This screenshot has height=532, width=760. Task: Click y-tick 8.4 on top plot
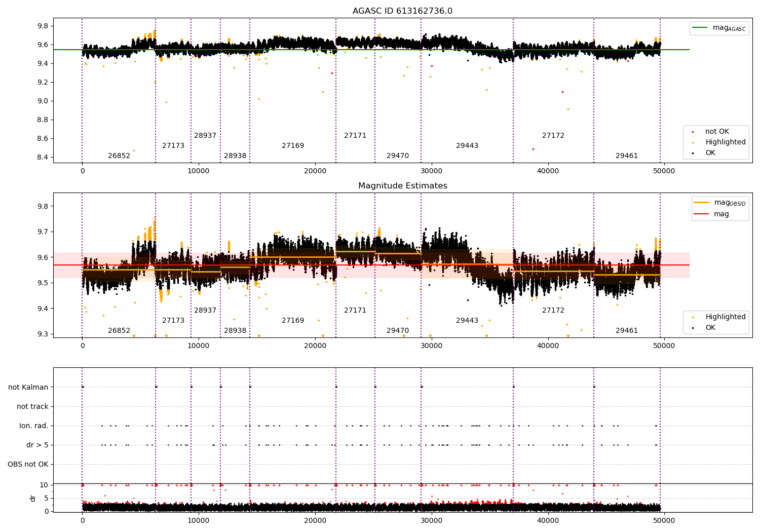click(x=42, y=158)
